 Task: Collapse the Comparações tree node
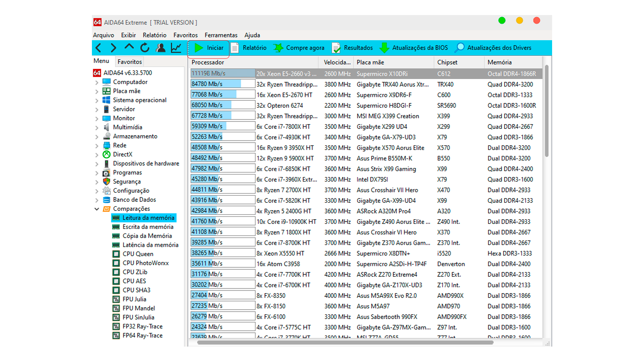point(97,209)
